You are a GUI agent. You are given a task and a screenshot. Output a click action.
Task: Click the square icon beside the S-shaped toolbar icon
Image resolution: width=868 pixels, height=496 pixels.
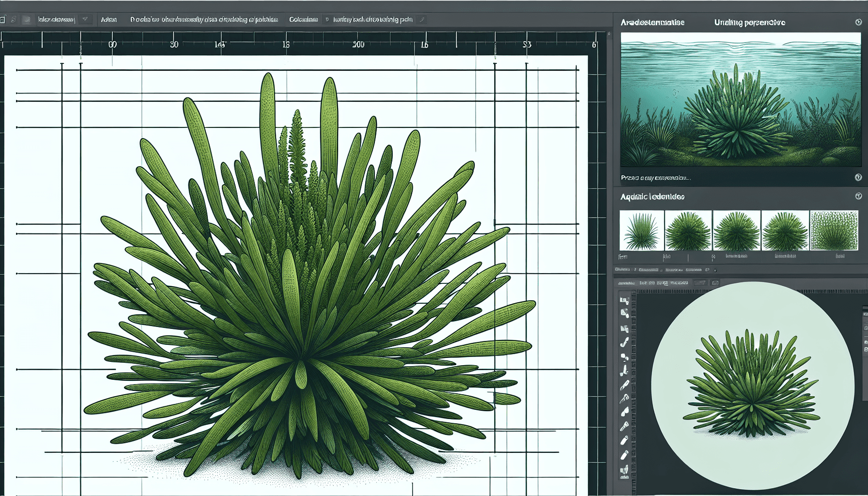point(27,20)
